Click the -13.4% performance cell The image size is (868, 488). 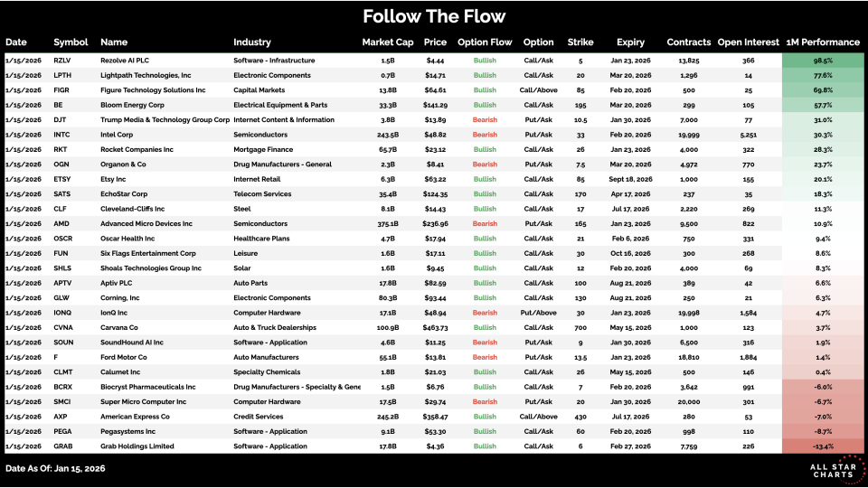(822, 446)
